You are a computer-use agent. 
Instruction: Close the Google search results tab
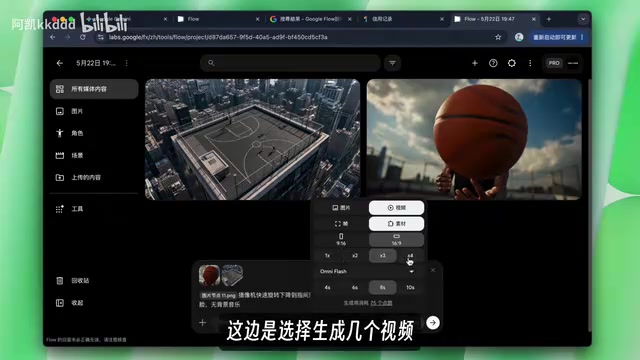click(349, 19)
